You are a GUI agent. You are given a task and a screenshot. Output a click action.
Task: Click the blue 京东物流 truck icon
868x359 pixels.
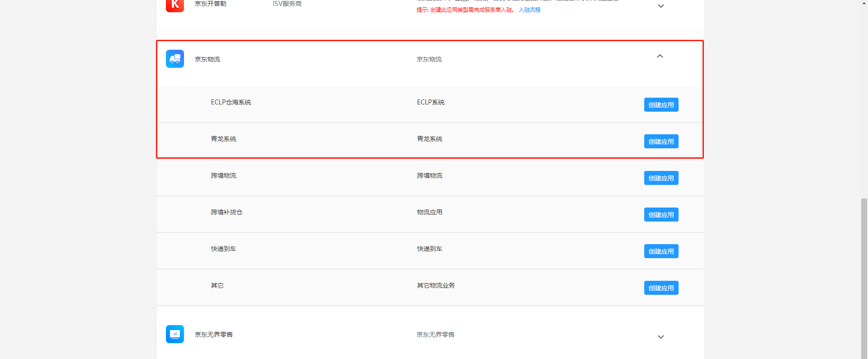[175, 59]
